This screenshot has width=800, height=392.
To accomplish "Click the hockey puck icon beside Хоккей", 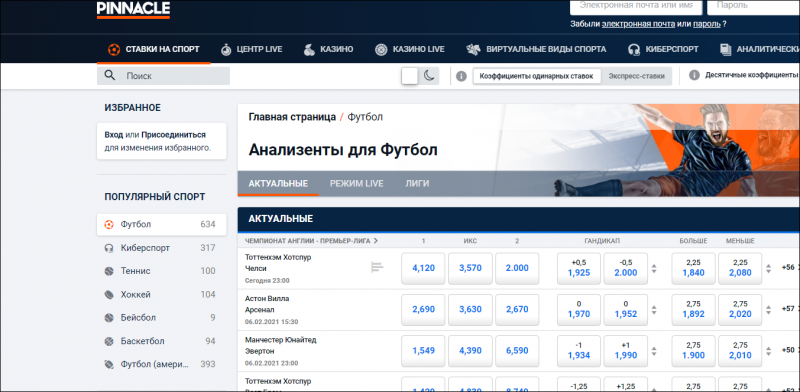I will (109, 295).
